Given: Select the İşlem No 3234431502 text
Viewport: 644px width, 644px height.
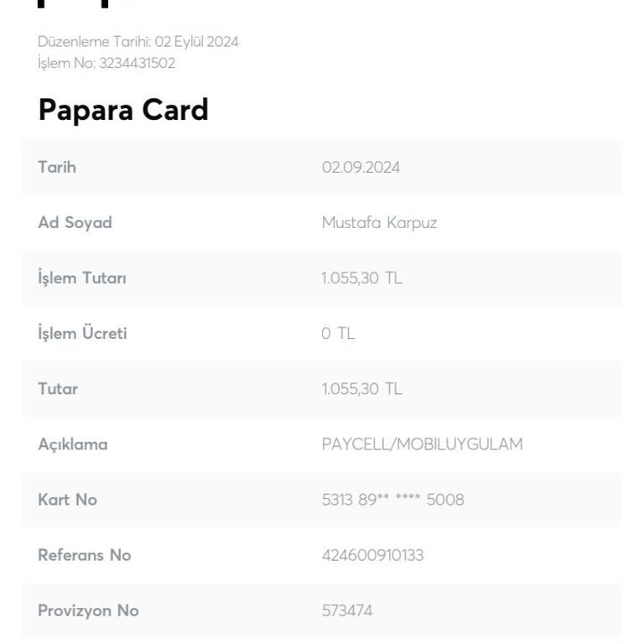Looking at the screenshot, I should click(x=106, y=63).
